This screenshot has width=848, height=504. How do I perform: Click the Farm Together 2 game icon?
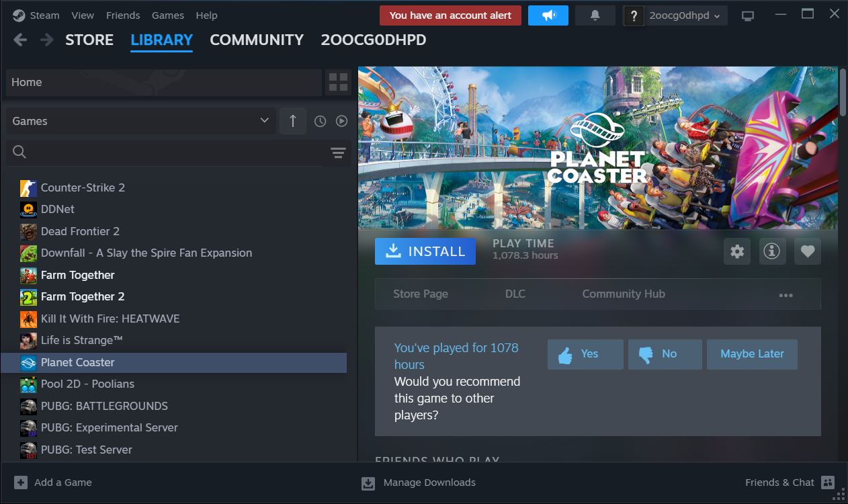pos(28,297)
